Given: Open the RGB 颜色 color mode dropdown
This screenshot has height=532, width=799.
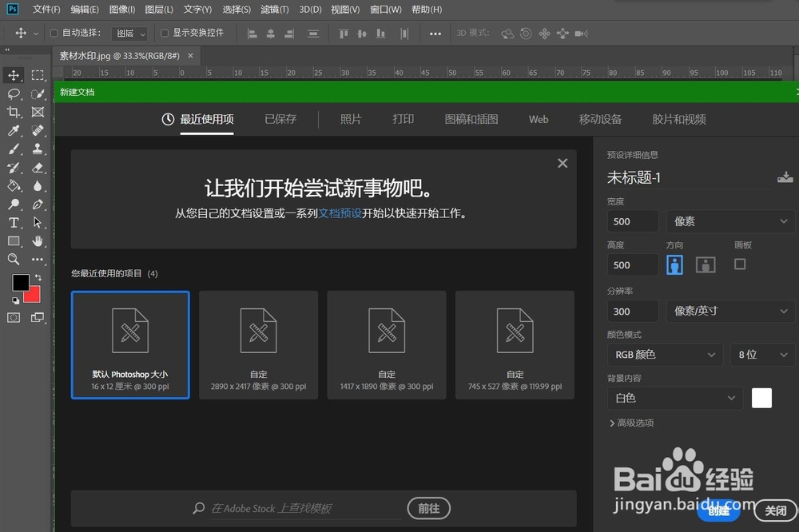Looking at the screenshot, I should click(665, 355).
